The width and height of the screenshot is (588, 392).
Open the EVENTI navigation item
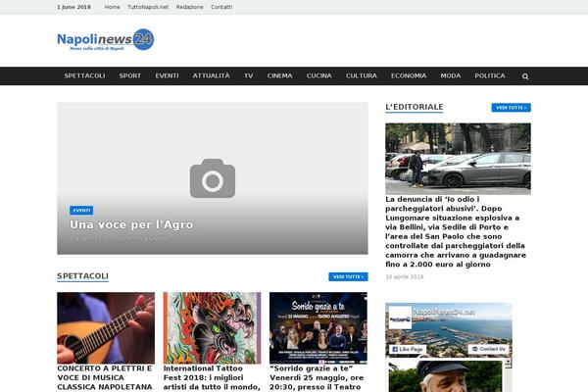click(167, 75)
